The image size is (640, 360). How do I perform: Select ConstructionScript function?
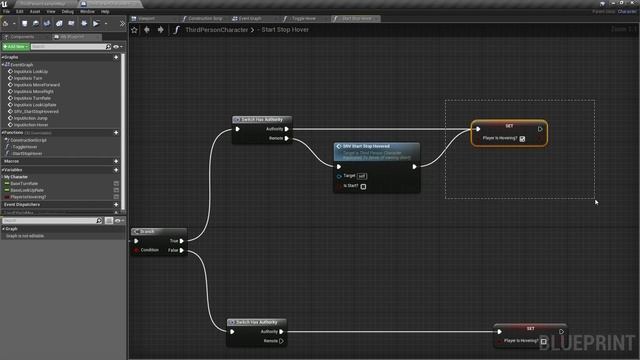pyautogui.click(x=27, y=140)
